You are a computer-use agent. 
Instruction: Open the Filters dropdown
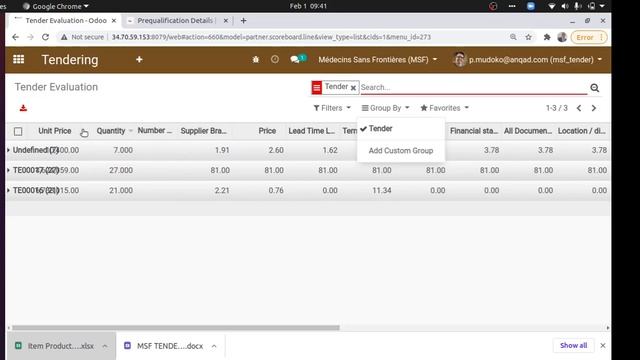click(332, 108)
